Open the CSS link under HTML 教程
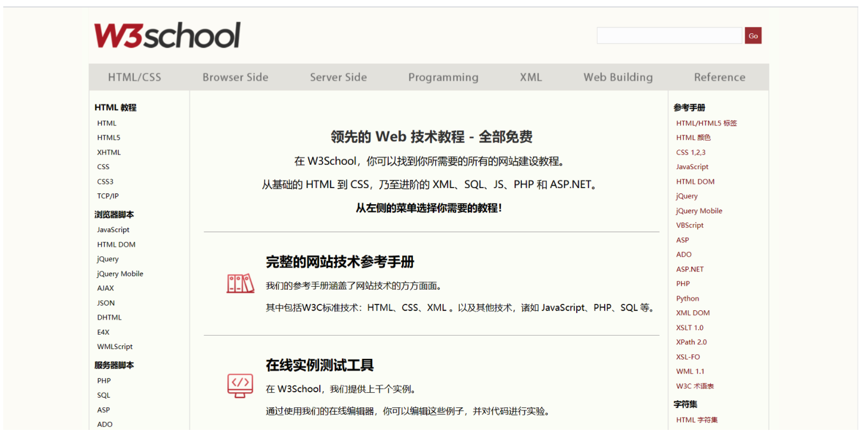 103,167
